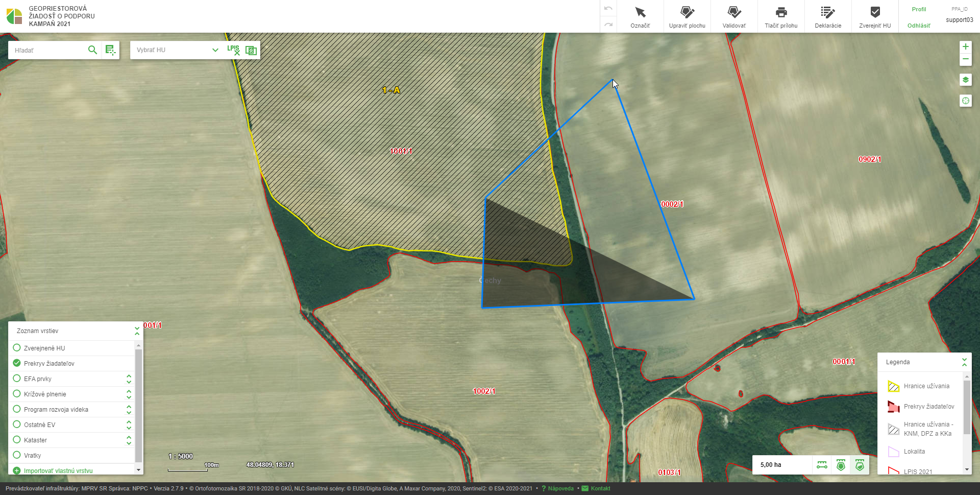Screen dimensions: 980x495
Task: Enable the Vratky layer
Action: (17, 455)
